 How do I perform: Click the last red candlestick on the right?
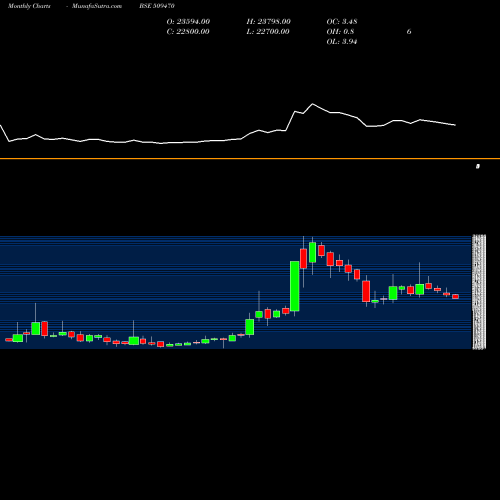click(x=455, y=296)
